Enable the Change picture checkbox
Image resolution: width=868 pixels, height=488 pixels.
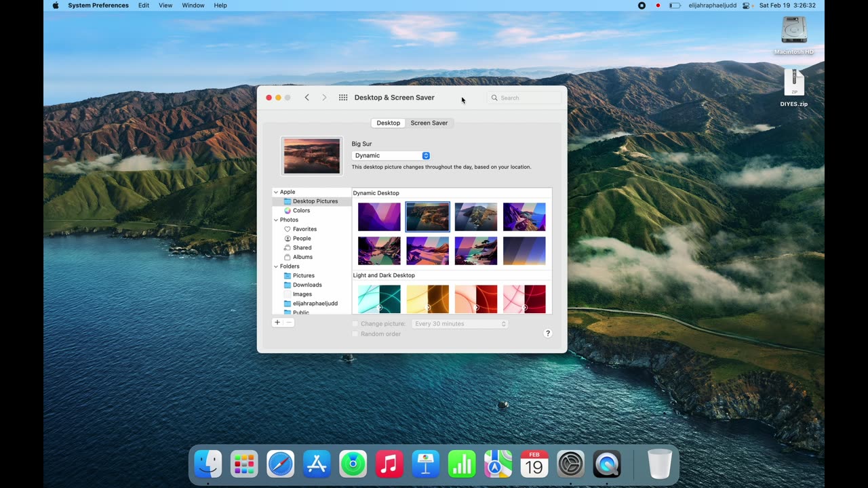355,324
